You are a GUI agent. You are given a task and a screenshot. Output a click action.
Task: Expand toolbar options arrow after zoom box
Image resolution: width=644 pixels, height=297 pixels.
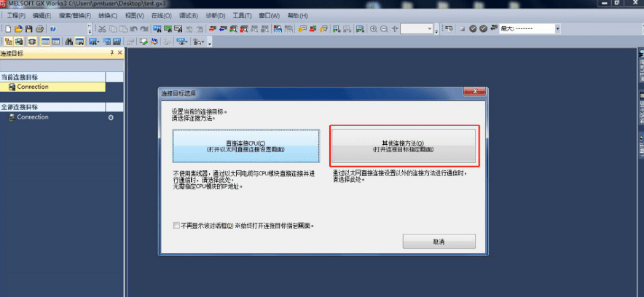[436, 30]
